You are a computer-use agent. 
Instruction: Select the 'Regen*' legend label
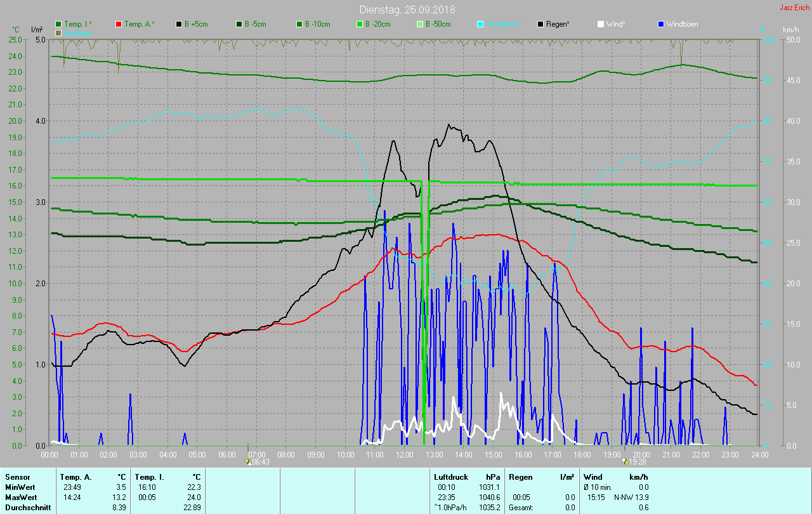[x=558, y=24]
